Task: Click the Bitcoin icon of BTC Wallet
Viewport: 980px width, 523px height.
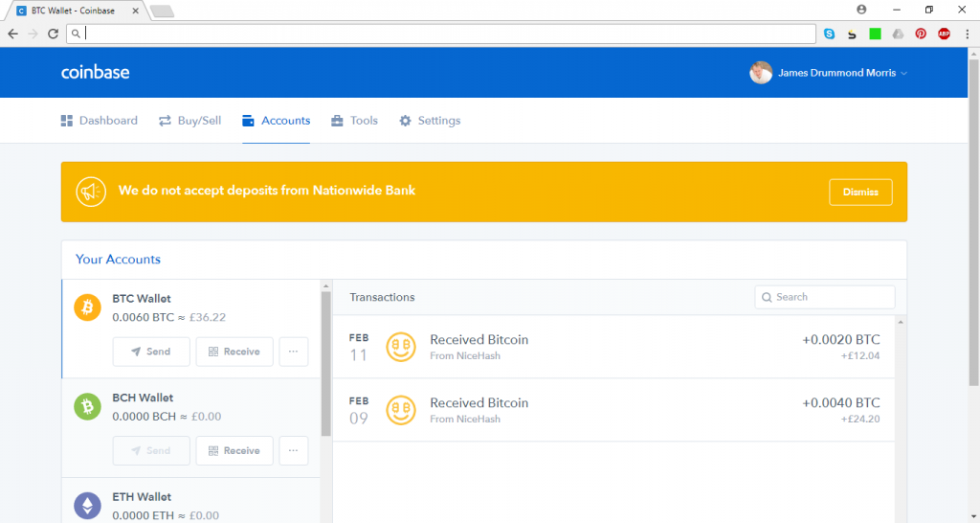Action: [x=87, y=307]
